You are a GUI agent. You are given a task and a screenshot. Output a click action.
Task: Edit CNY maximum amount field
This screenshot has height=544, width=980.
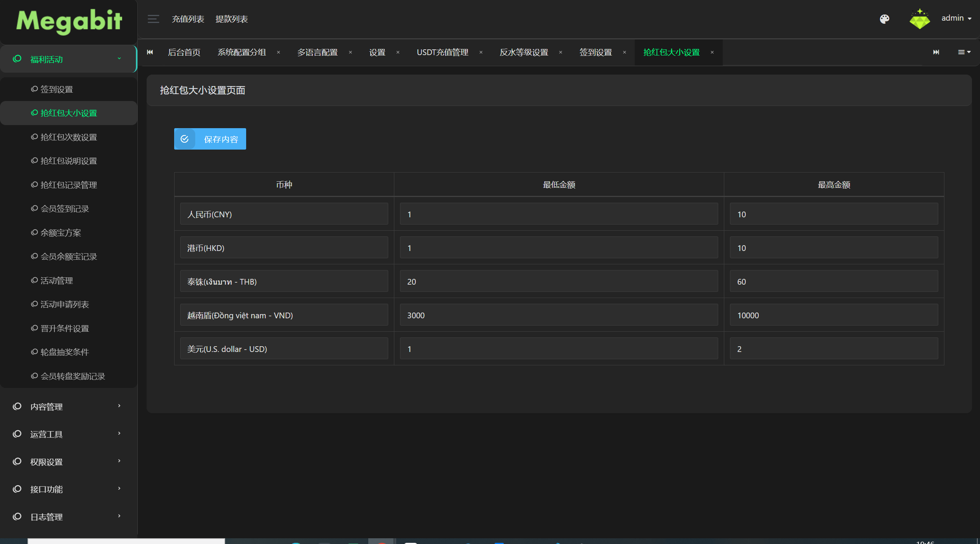point(834,214)
